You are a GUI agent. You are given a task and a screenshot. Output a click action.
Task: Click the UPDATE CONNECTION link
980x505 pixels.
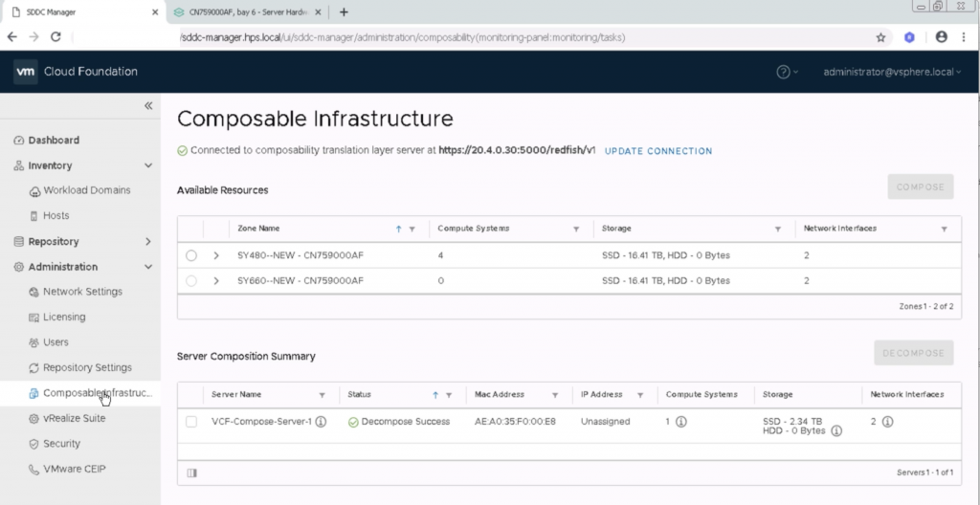(658, 151)
